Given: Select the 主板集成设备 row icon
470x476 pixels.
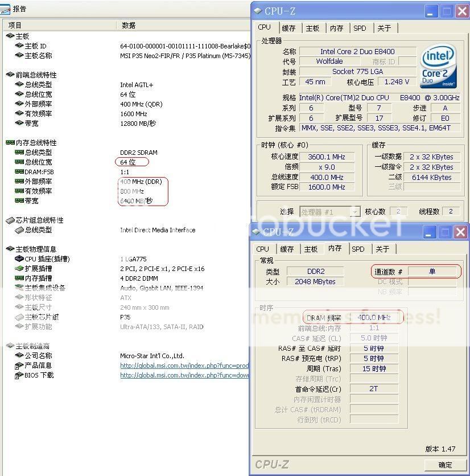Looking at the screenshot, I should [x=19, y=288].
